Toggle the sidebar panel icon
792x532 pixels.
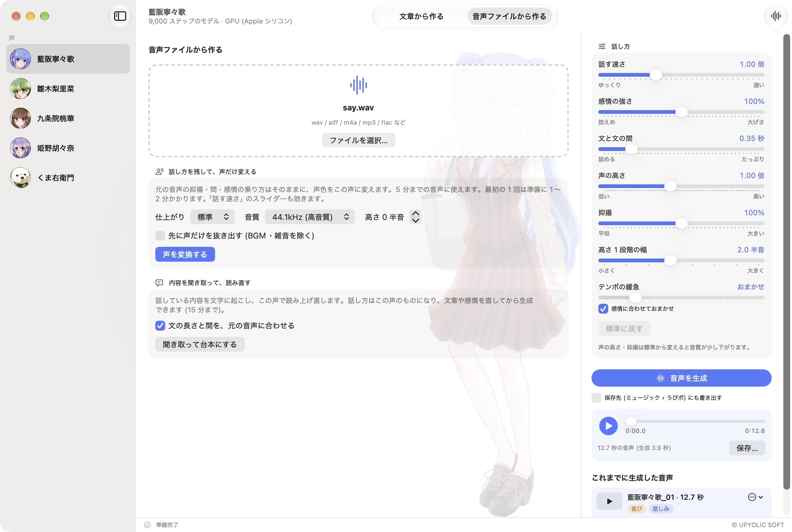120,16
